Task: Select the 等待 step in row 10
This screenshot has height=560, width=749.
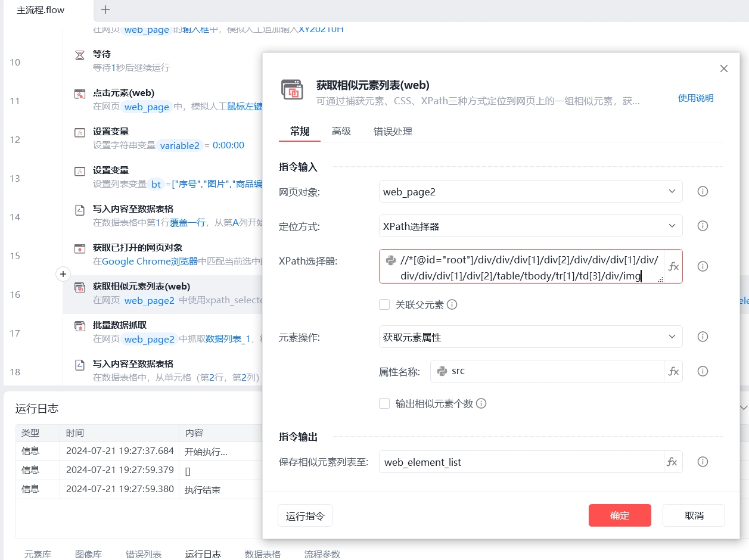Action: coord(162,61)
